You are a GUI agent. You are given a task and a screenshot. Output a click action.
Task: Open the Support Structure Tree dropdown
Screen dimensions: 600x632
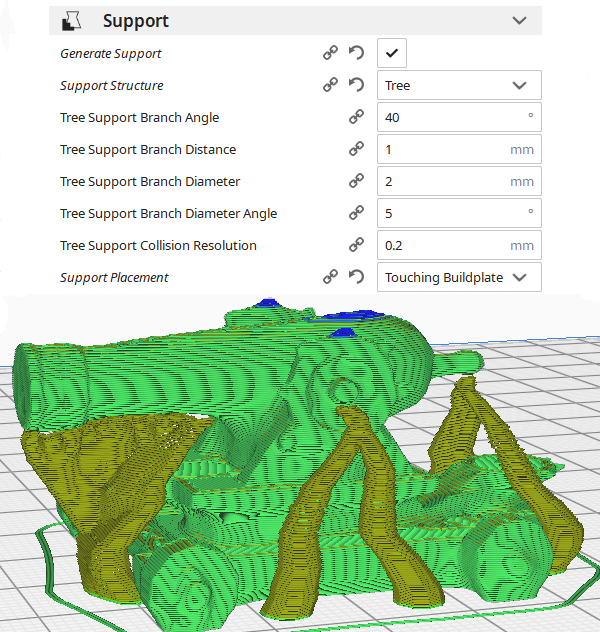click(459, 85)
